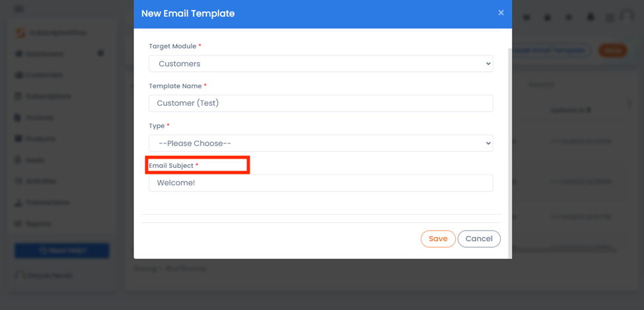Click the blue Need Help button
This screenshot has height=310, width=644.
(62, 251)
